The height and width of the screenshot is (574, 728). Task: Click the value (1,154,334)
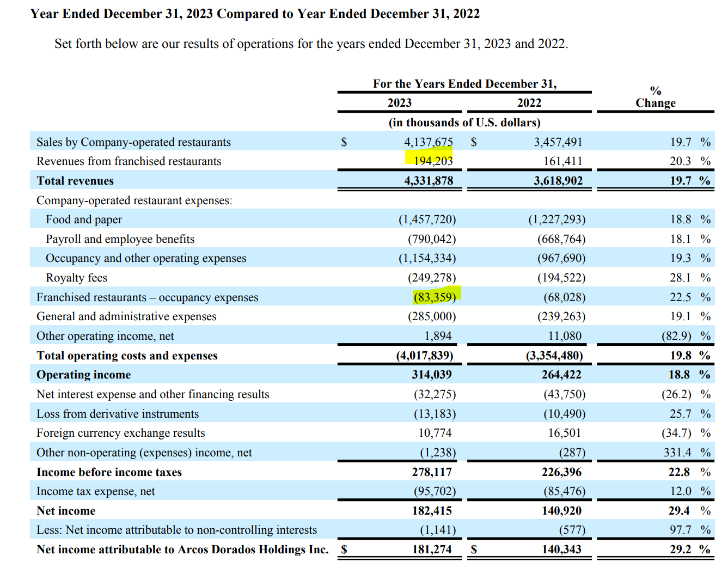[x=427, y=258]
